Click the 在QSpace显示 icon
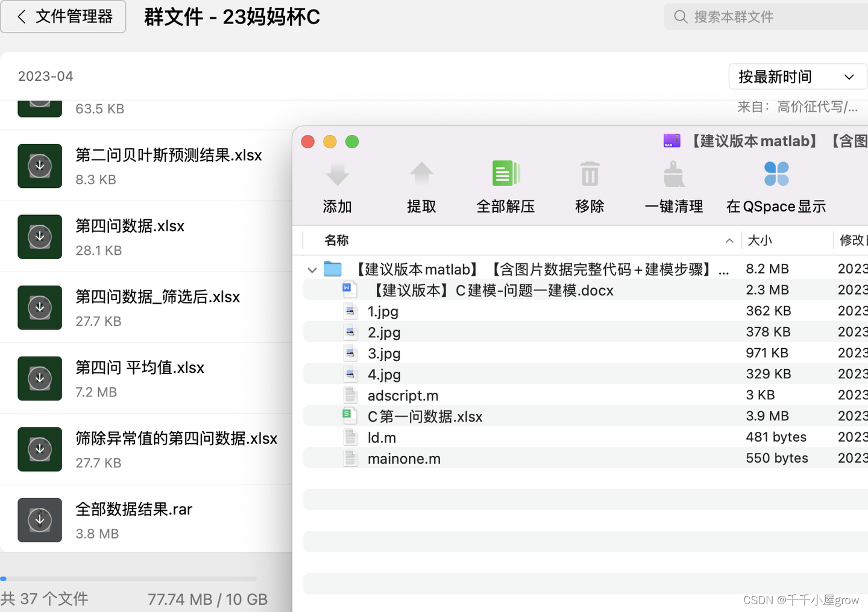 776,174
